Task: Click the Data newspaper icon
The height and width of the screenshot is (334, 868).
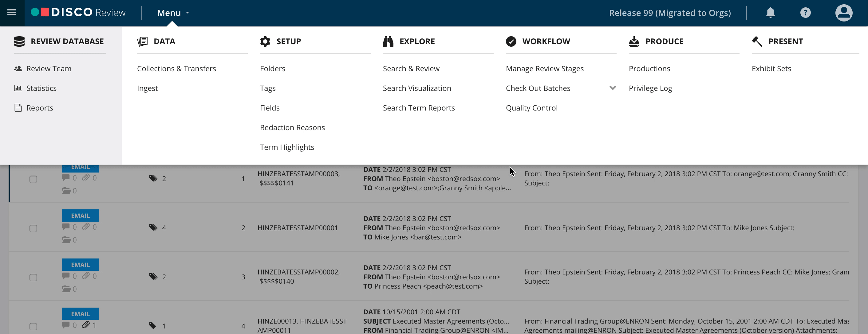Action: click(x=143, y=41)
